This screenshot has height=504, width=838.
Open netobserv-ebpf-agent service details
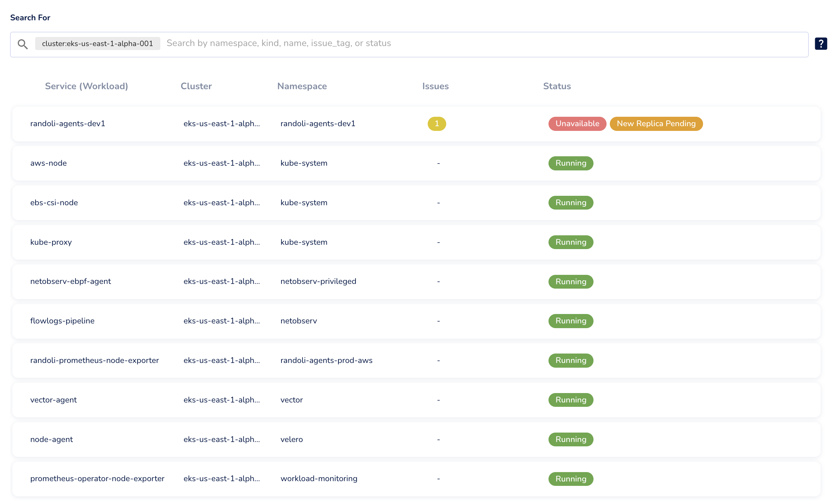coord(71,281)
